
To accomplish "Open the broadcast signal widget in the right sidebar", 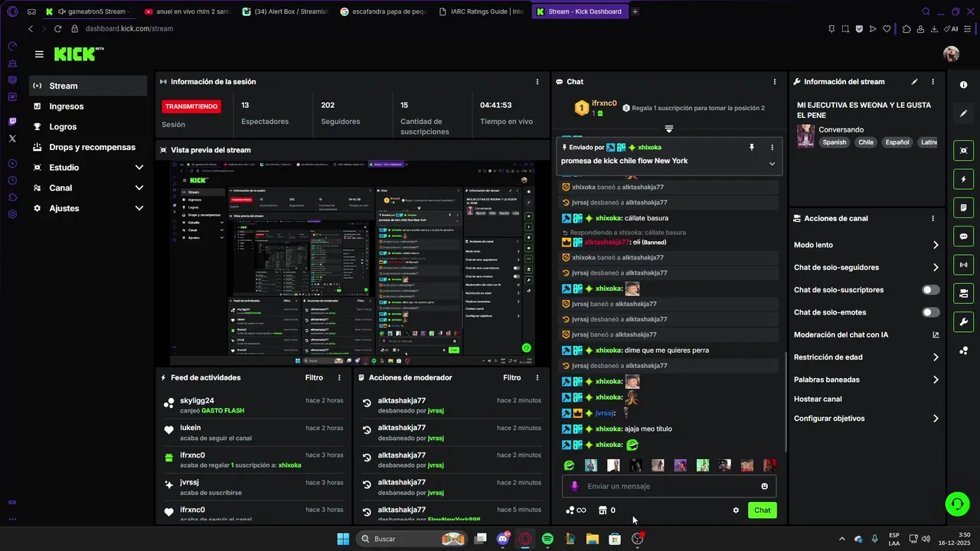I will point(963,265).
